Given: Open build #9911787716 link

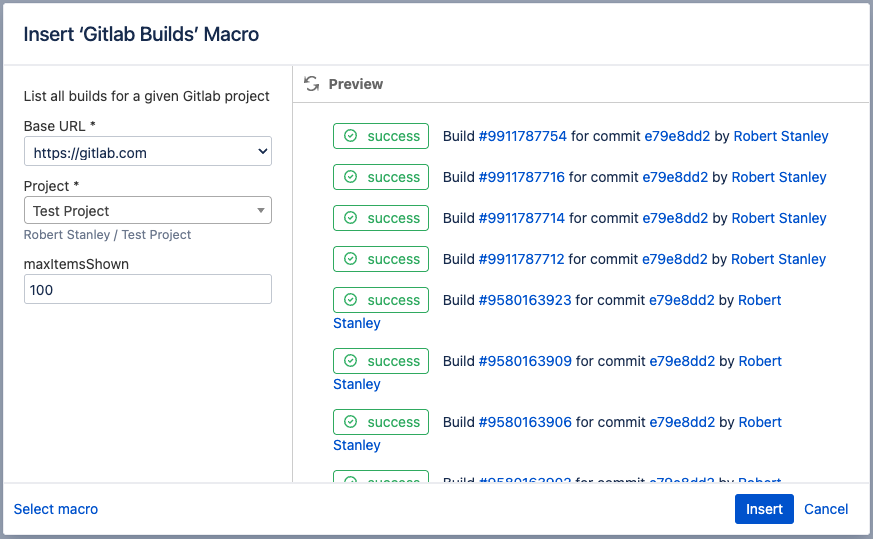Looking at the screenshot, I should (521, 177).
